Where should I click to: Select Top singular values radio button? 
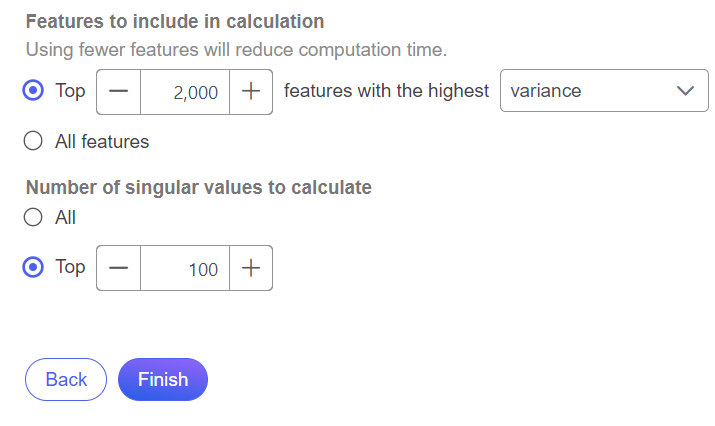(x=33, y=267)
